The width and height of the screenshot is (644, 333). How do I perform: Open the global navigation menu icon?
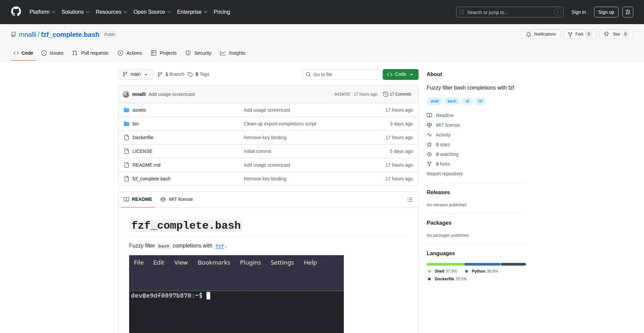pos(628,12)
